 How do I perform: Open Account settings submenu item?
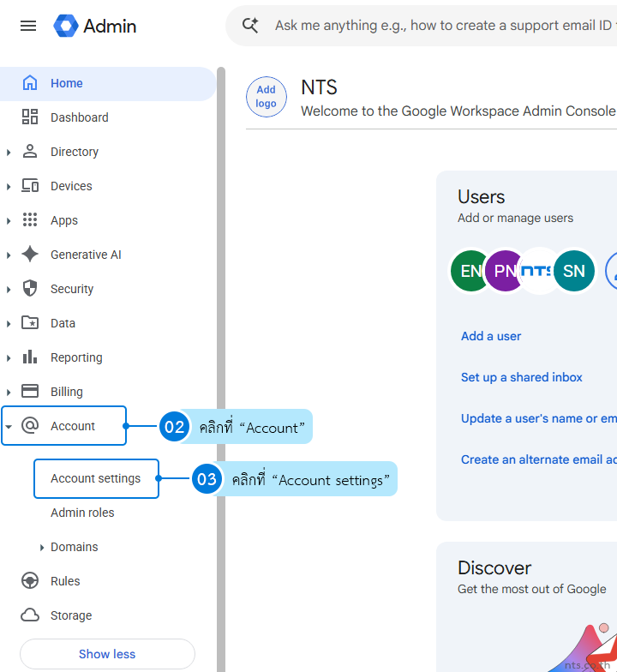point(96,478)
